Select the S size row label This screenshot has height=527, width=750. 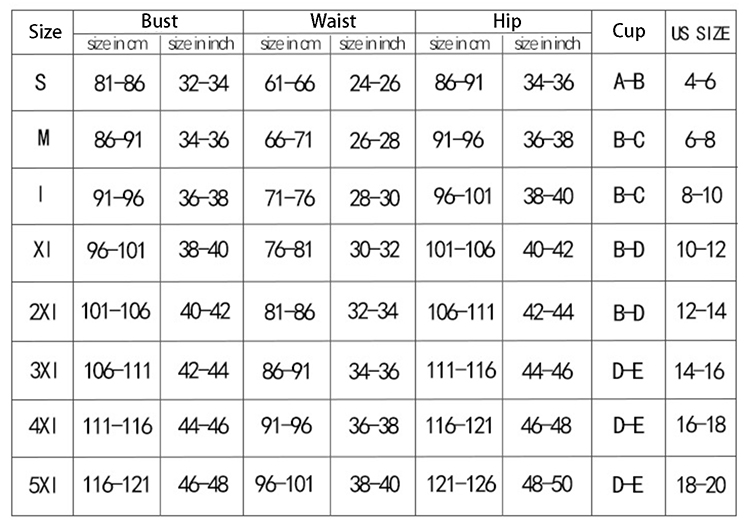coord(40,82)
